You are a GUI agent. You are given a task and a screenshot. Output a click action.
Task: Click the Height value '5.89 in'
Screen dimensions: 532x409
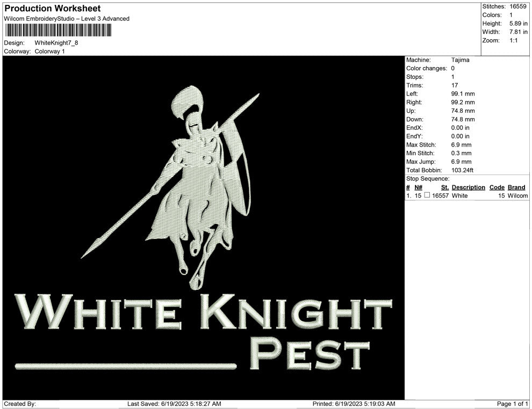click(519, 24)
